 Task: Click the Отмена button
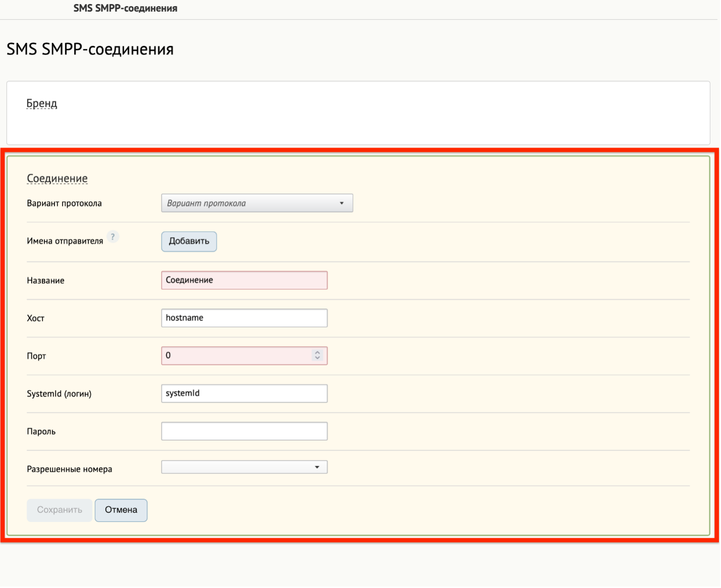click(121, 510)
